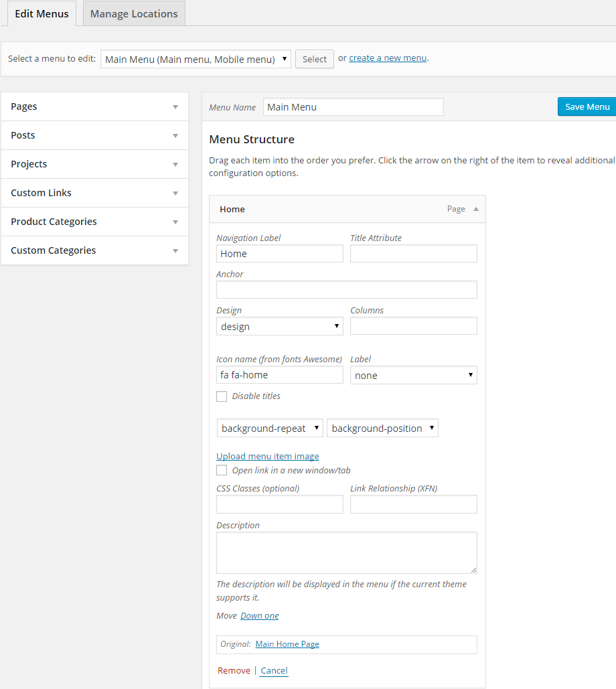Click the Icon name input field
Viewport: 616px width, 689px height.
279,375
